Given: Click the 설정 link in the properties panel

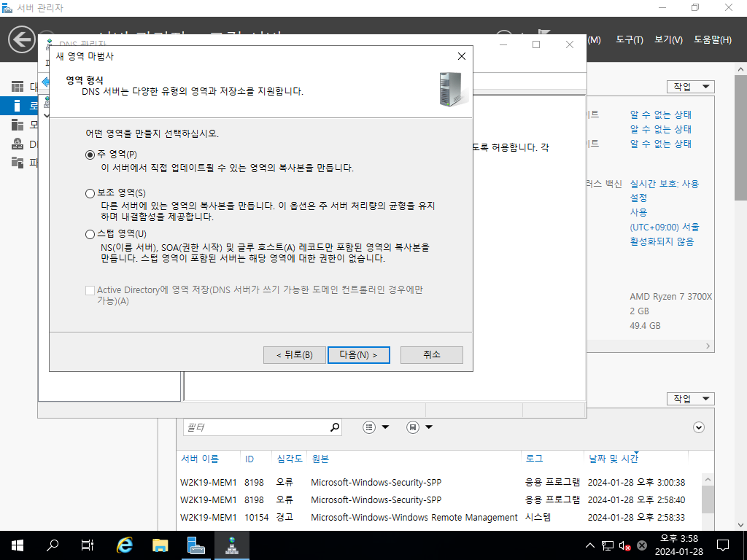Looking at the screenshot, I should point(638,198).
